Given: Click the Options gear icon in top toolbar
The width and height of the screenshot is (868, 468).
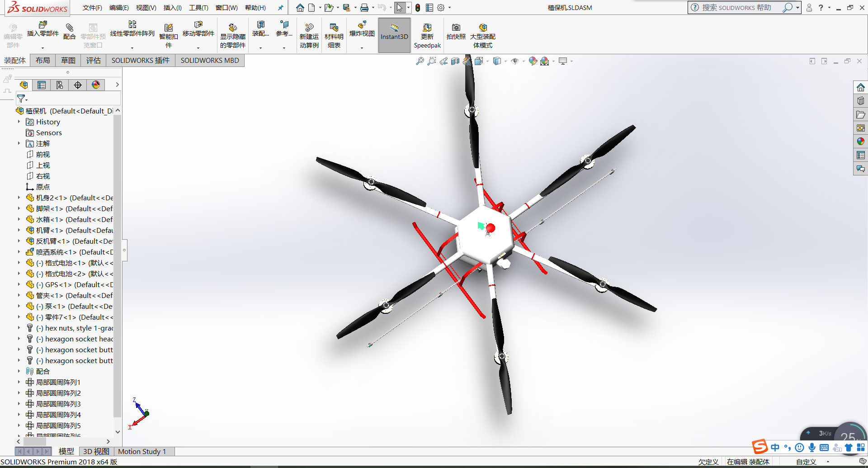Looking at the screenshot, I should [441, 8].
